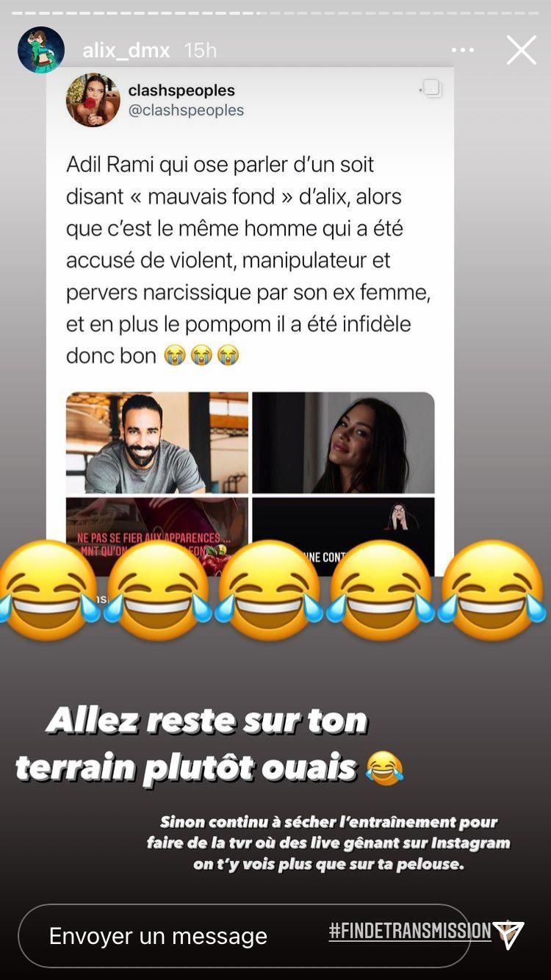This screenshot has height=980, width=551.
Task: Tap the Envoyer un message field
Action: [x=244, y=935]
